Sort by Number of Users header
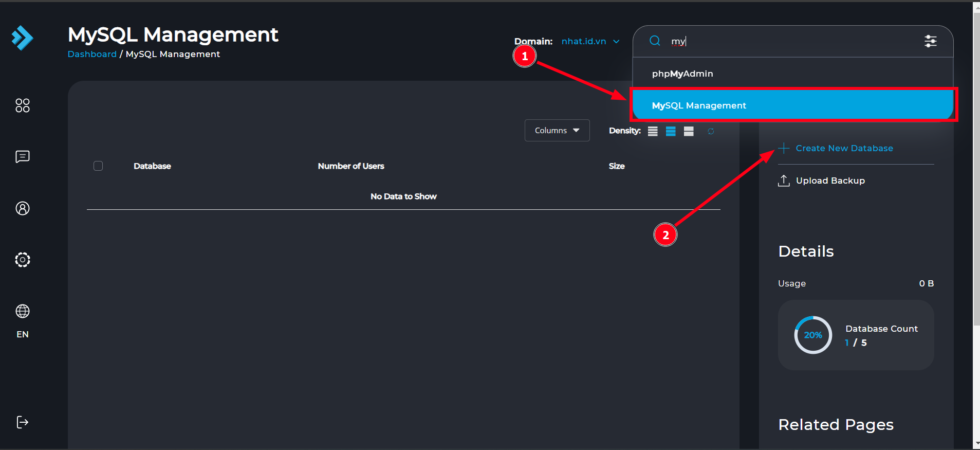 pos(351,166)
